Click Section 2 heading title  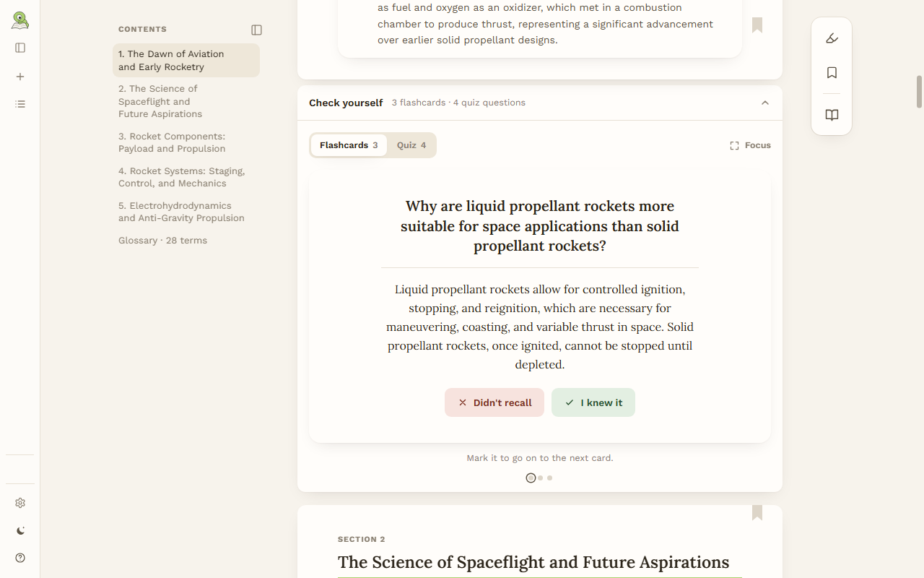pos(533,562)
